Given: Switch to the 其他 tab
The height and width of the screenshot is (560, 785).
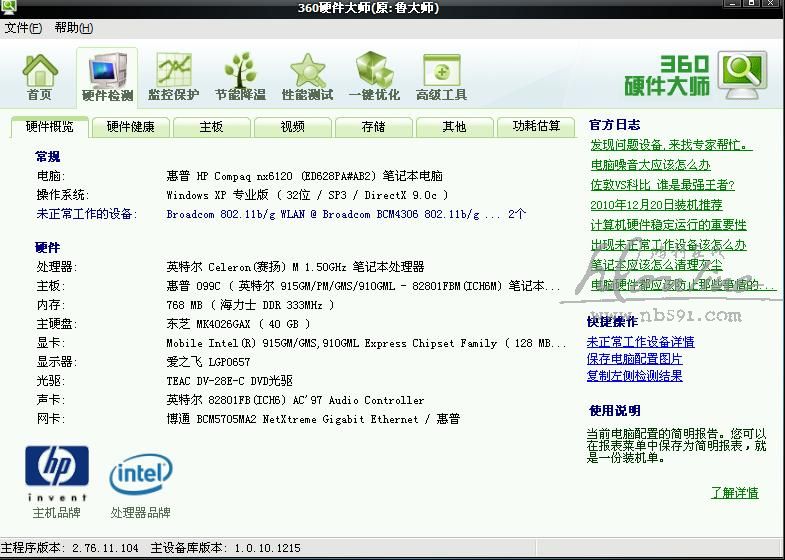Looking at the screenshot, I should (x=455, y=127).
